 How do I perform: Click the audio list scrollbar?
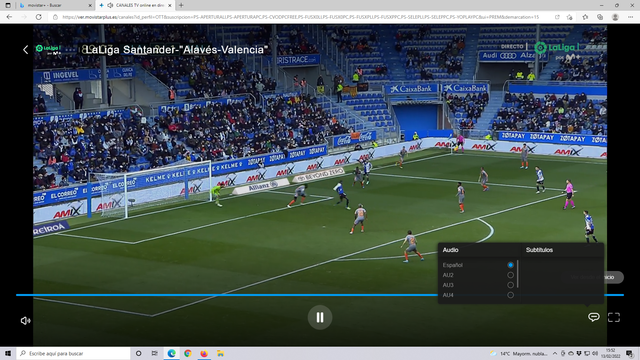[x=518, y=274]
